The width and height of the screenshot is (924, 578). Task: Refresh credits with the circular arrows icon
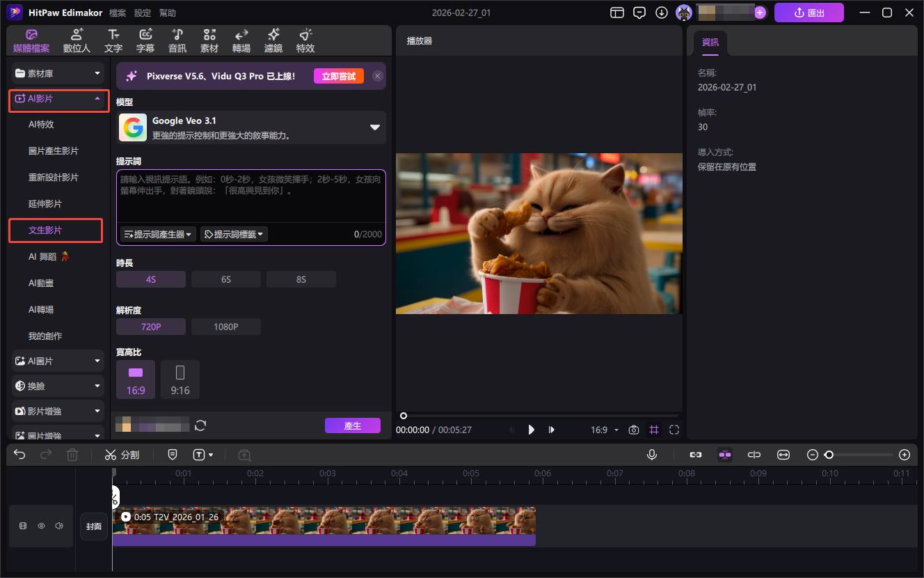200,425
